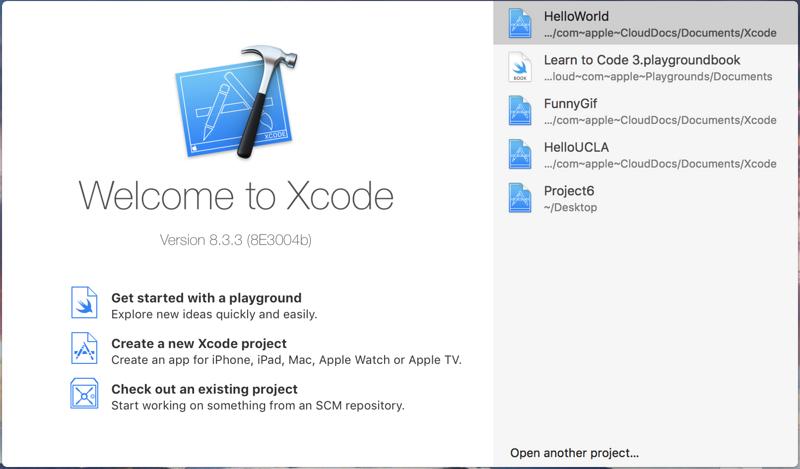Click the Project6 project file icon
Viewport: 800px width, 469px height.
point(520,198)
